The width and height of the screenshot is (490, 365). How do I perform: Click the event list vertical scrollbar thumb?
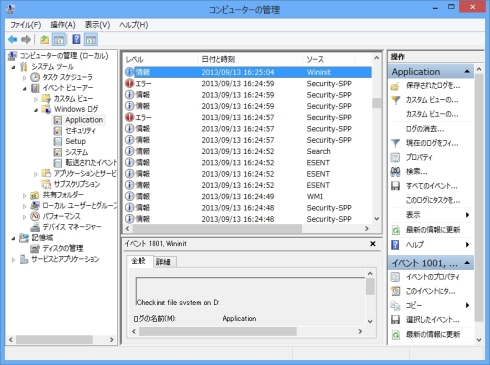[376, 103]
